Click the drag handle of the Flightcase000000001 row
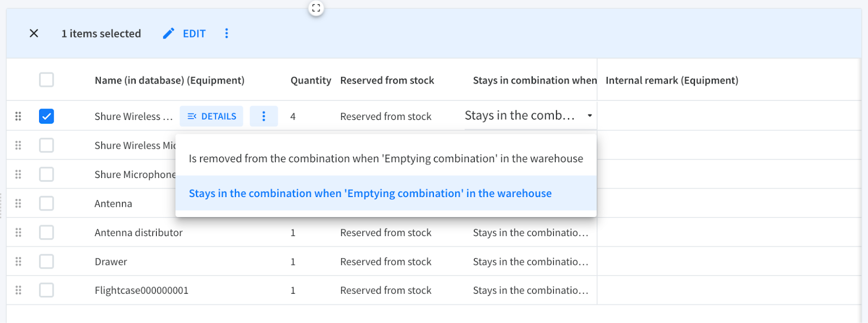The image size is (868, 323). 18,290
